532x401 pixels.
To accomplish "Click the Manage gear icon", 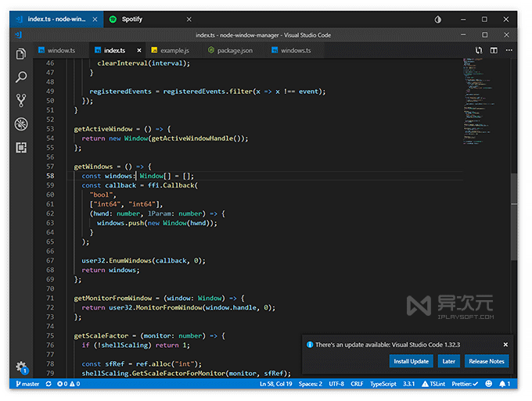I will click(x=21, y=367).
